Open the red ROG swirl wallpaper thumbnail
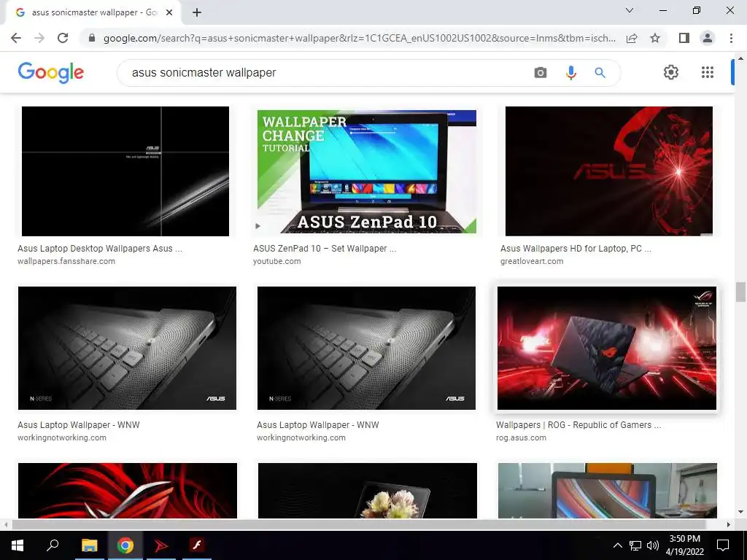Screen dimensions: 747x560 127,491
